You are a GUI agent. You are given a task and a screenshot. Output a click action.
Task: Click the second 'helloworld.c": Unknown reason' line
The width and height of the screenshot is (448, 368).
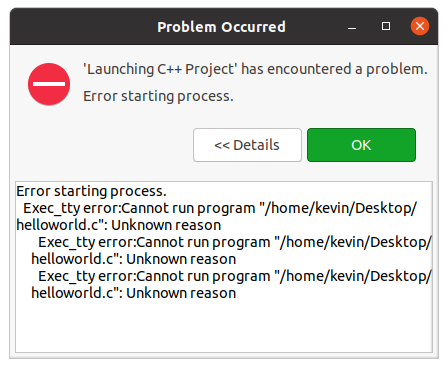coord(134,259)
